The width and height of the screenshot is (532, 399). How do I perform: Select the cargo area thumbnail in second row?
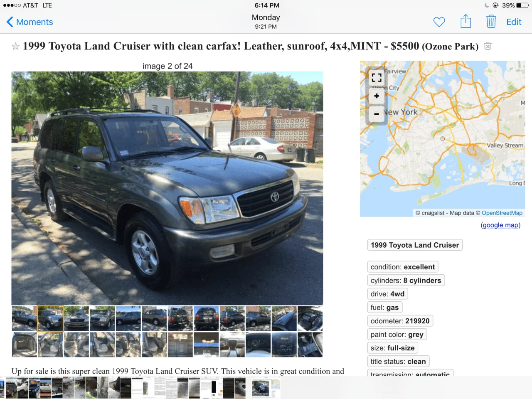[25, 345]
